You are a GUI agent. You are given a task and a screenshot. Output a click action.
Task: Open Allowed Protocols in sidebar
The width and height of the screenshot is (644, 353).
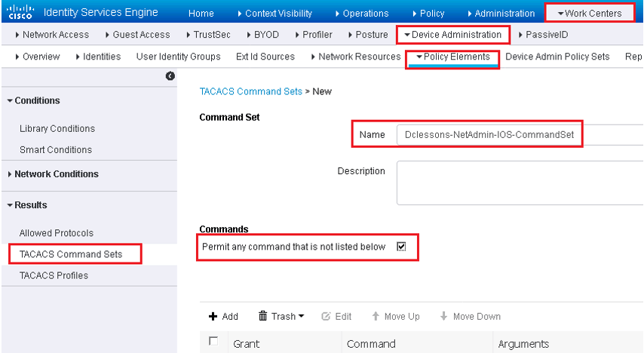click(57, 233)
